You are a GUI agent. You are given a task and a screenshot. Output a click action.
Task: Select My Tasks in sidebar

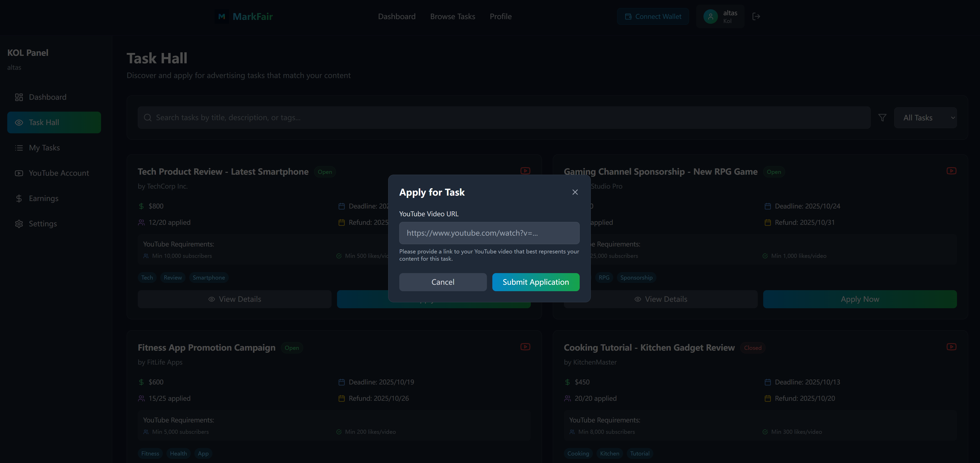tap(44, 148)
